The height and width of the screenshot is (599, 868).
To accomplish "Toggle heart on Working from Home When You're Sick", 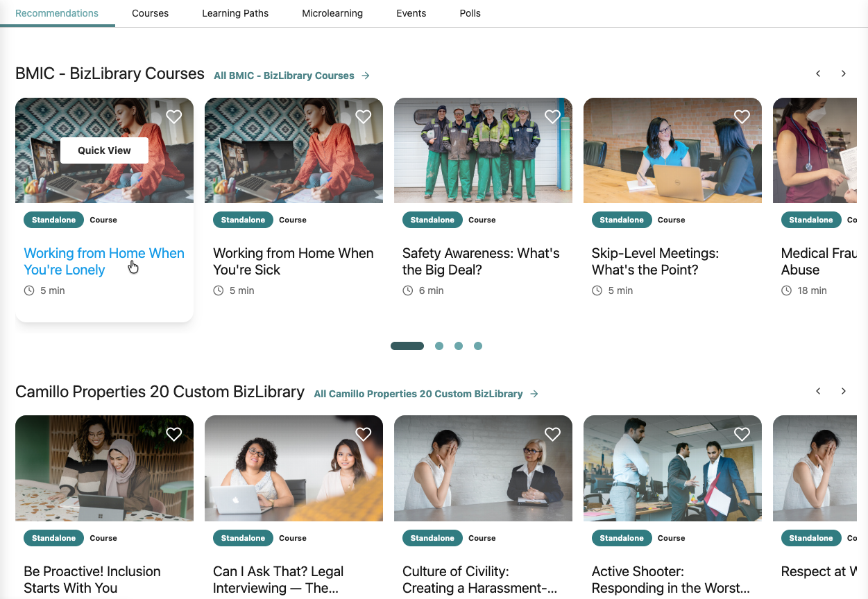I will tap(364, 117).
